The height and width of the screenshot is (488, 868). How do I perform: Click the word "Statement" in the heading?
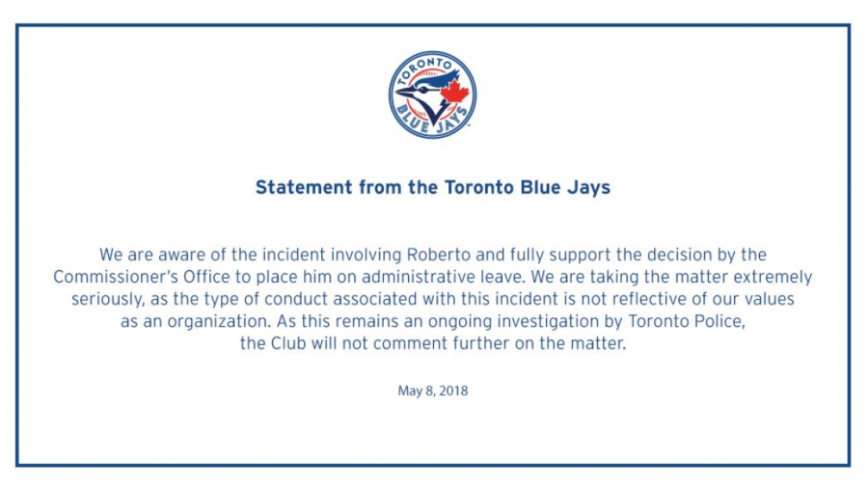click(x=296, y=188)
